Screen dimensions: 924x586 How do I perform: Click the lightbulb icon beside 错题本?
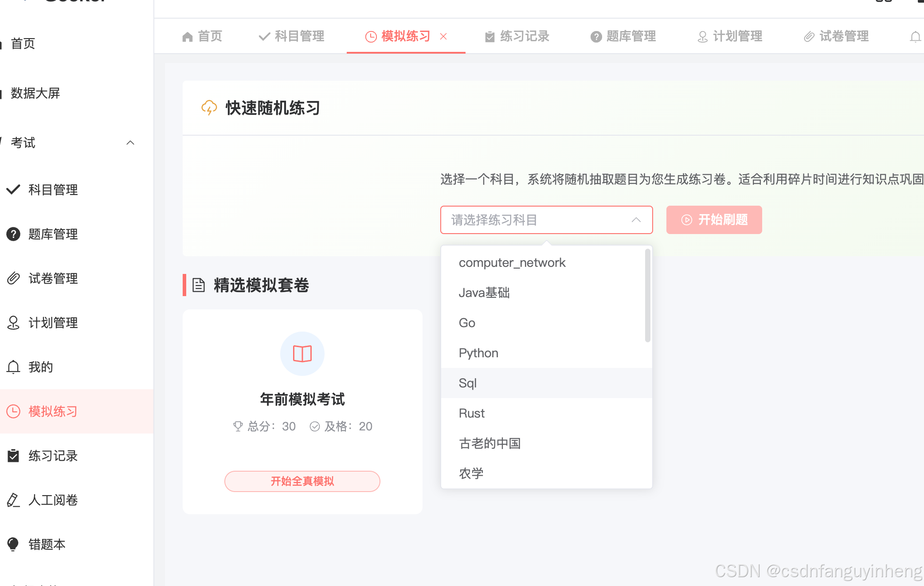coord(13,544)
